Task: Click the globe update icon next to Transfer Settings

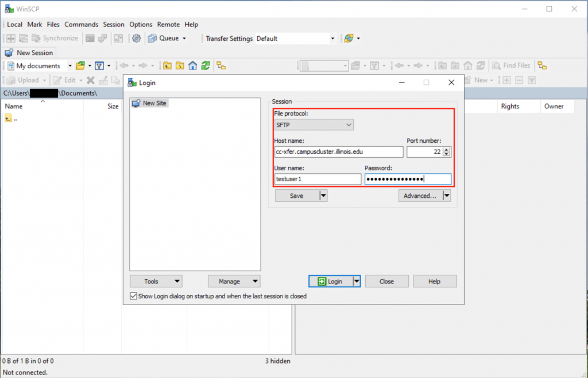Action: coord(349,38)
